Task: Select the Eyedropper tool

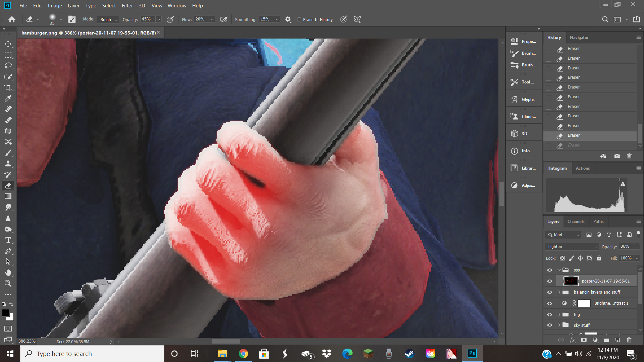Action: (x=8, y=99)
